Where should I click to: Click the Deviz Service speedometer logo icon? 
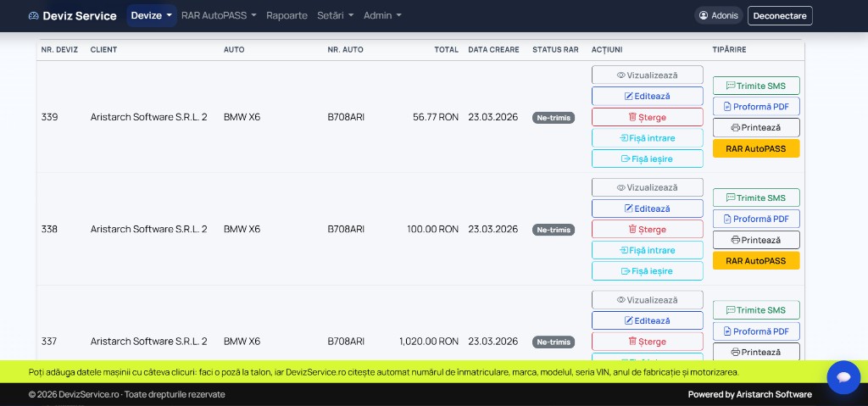click(x=34, y=16)
